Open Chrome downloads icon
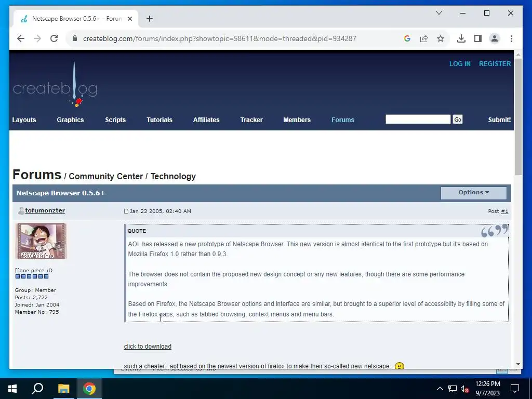 coord(461,38)
